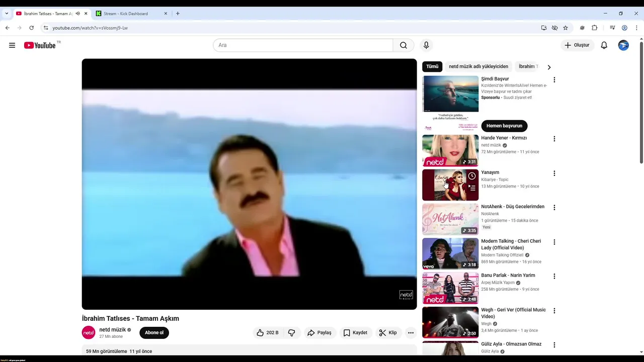644x362 pixels.
Task: Create a clip with Klip button
Action: (388, 333)
